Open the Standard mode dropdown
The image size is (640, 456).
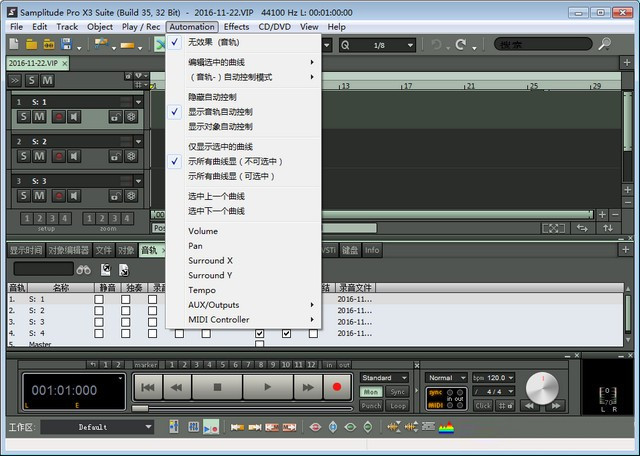pyautogui.click(x=384, y=378)
